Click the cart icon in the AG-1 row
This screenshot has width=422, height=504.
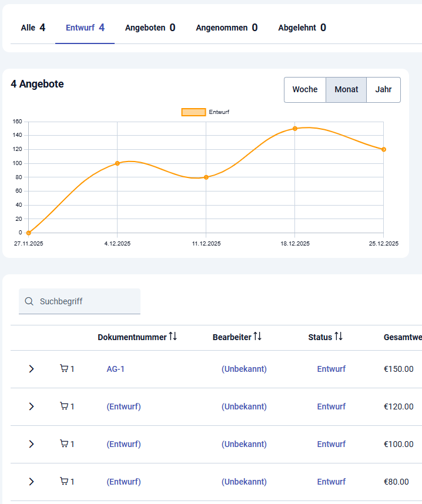tap(64, 369)
